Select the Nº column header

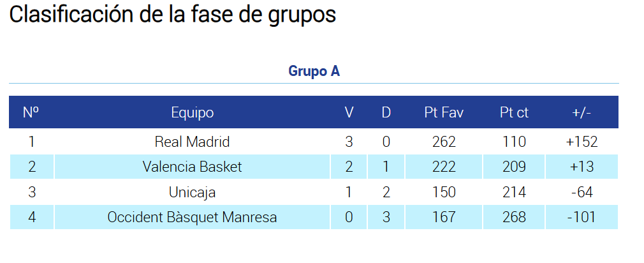(31, 113)
